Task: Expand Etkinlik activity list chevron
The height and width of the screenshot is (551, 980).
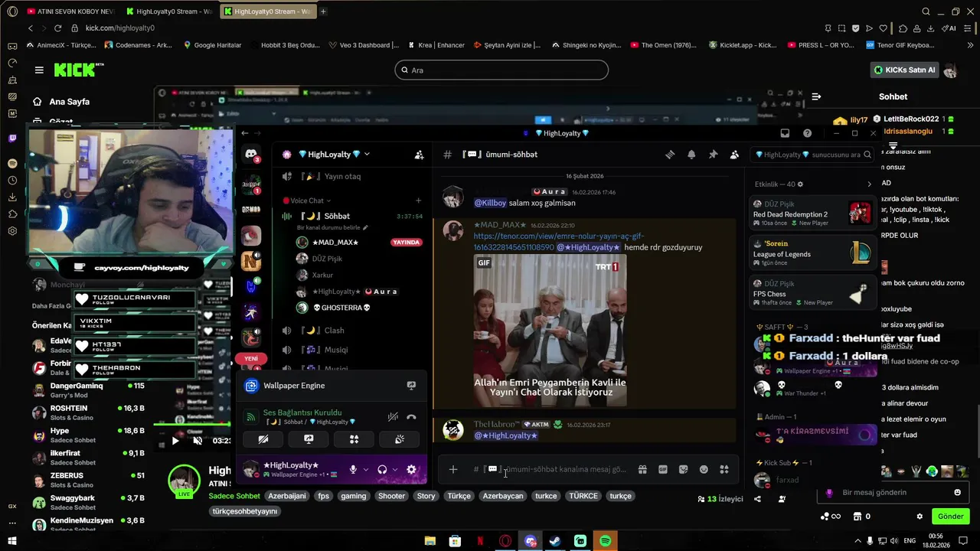Action: [x=869, y=184]
